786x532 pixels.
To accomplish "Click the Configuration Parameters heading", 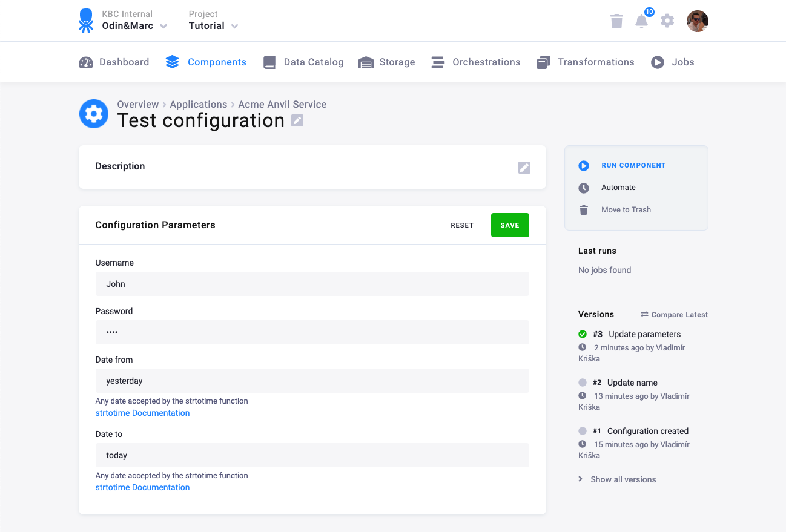I will [x=155, y=225].
